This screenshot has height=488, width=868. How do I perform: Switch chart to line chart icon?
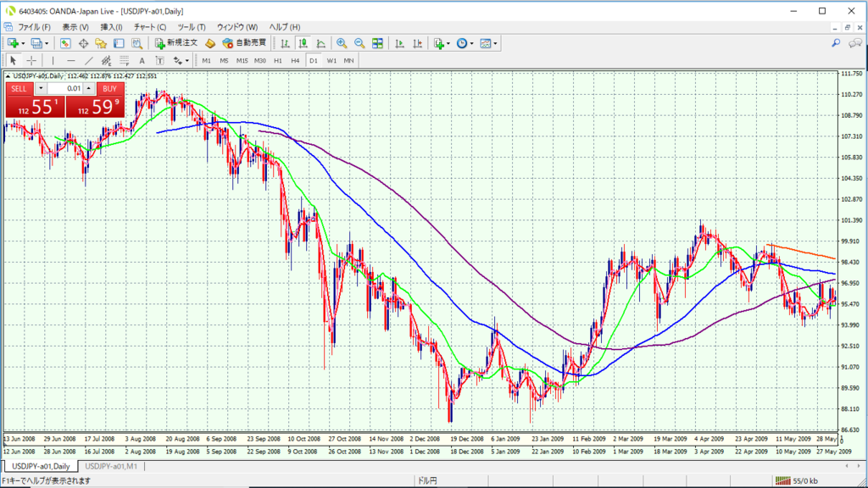coord(321,43)
